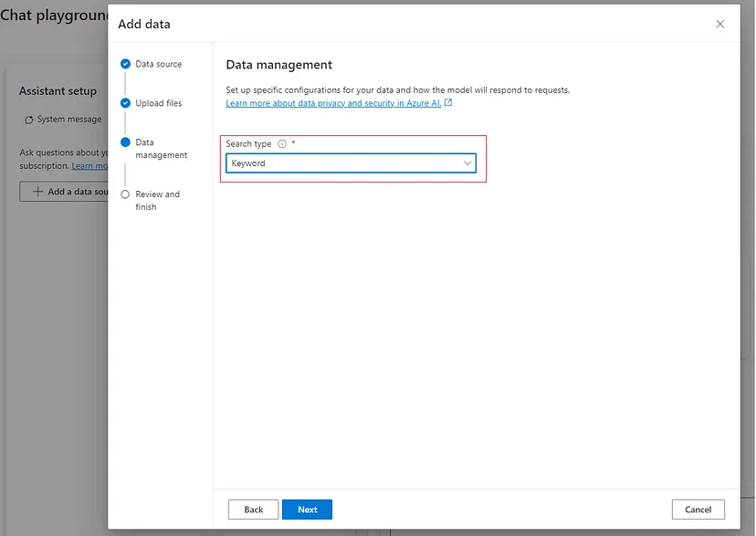Click the System message refresh icon

[x=29, y=120]
